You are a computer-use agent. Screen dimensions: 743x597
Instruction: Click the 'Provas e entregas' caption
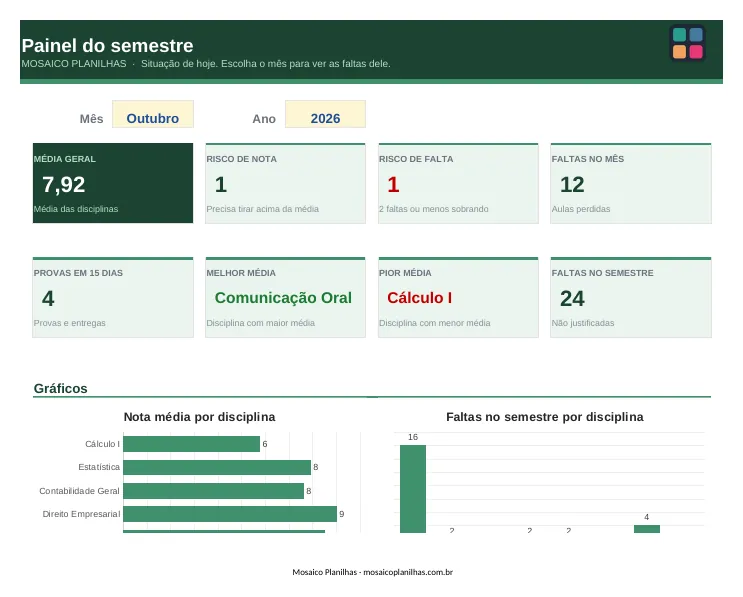[70, 323]
